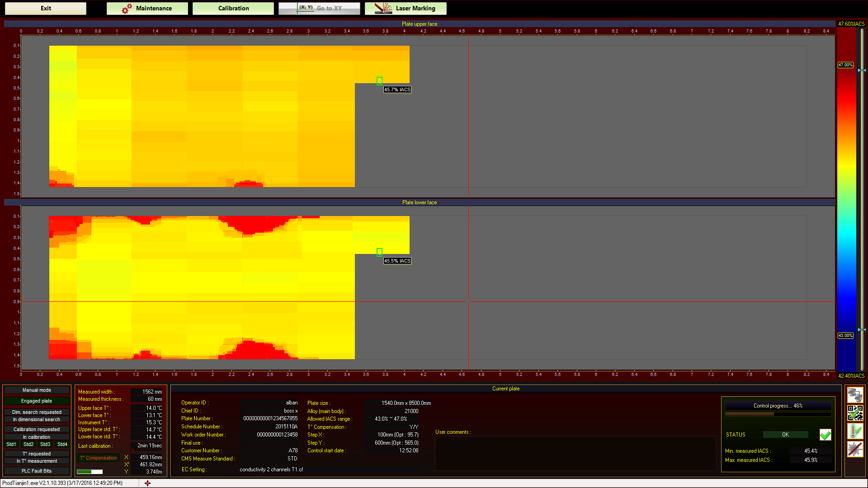Click the red crosshair status bar icon
This screenshot has width=868, height=488.
(147, 483)
